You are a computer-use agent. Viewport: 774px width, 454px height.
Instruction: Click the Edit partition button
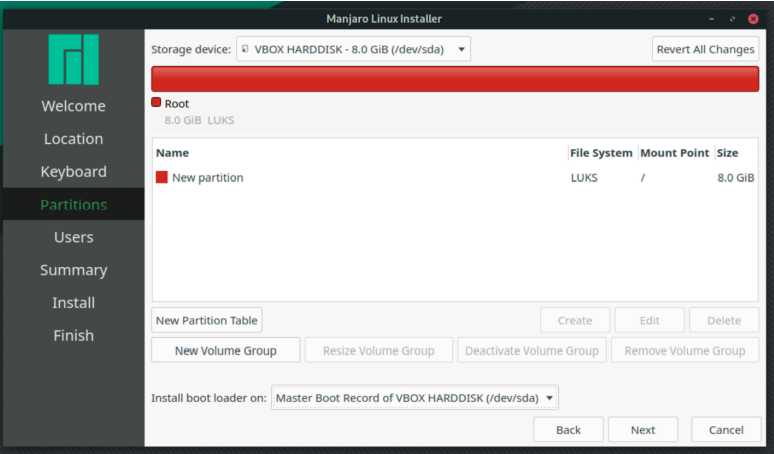coord(650,320)
